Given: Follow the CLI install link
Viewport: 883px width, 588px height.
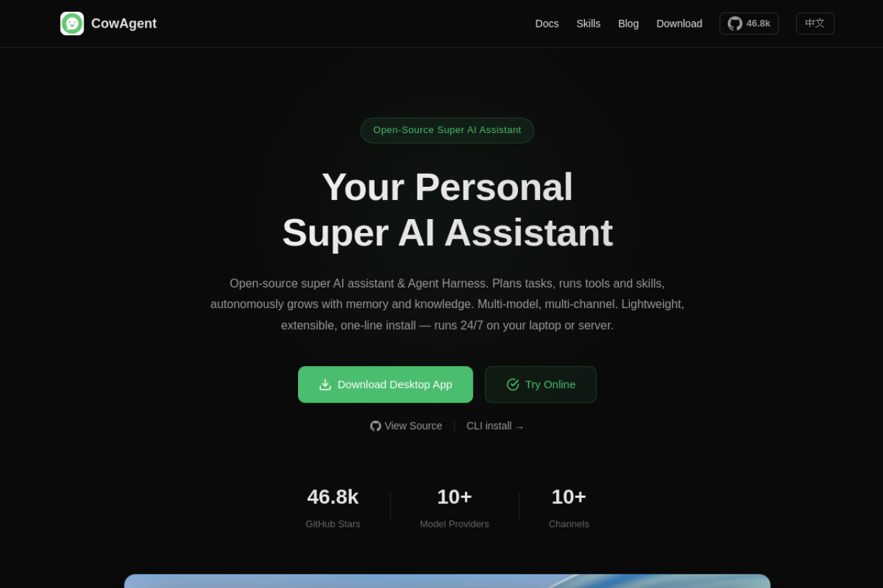Looking at the screenshot, I should coord(495,426).
